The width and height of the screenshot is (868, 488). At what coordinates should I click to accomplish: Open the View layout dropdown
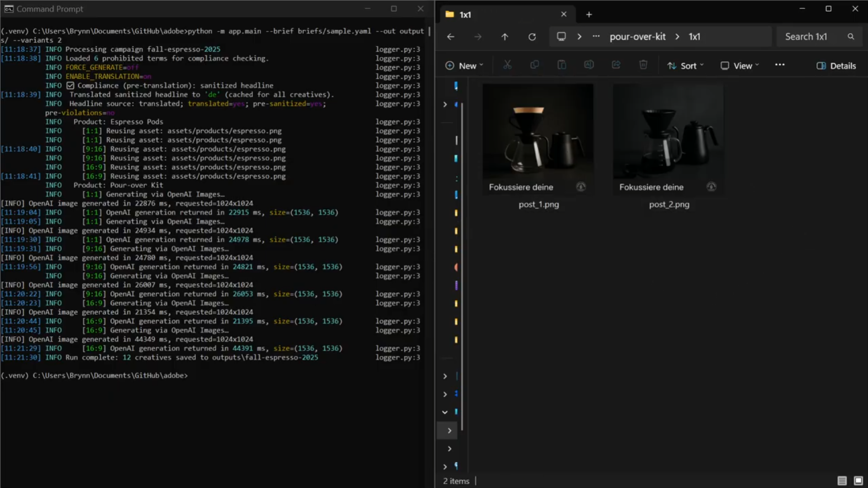[739, 66]
